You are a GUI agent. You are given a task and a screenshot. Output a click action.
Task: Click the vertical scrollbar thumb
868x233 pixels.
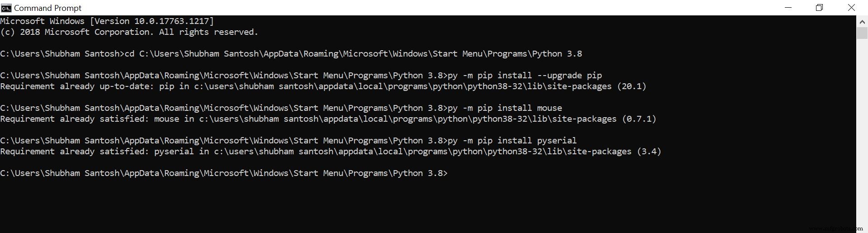point(862,33)
